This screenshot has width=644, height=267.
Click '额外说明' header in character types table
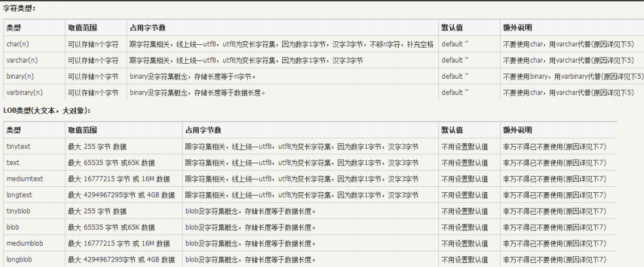click(x=518, y=28)
